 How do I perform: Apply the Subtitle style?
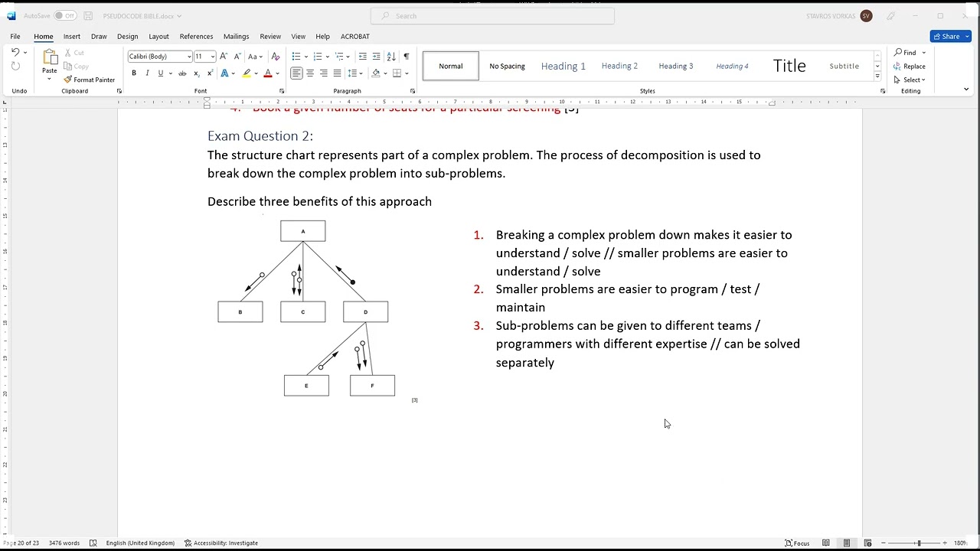point(844,66)
